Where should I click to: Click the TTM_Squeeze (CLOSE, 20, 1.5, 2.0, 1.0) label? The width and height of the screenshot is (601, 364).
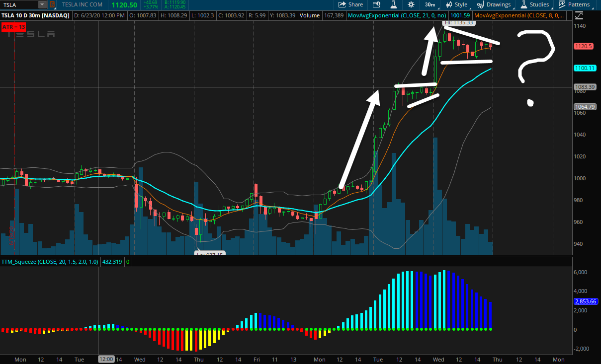(x=50, y=261)
